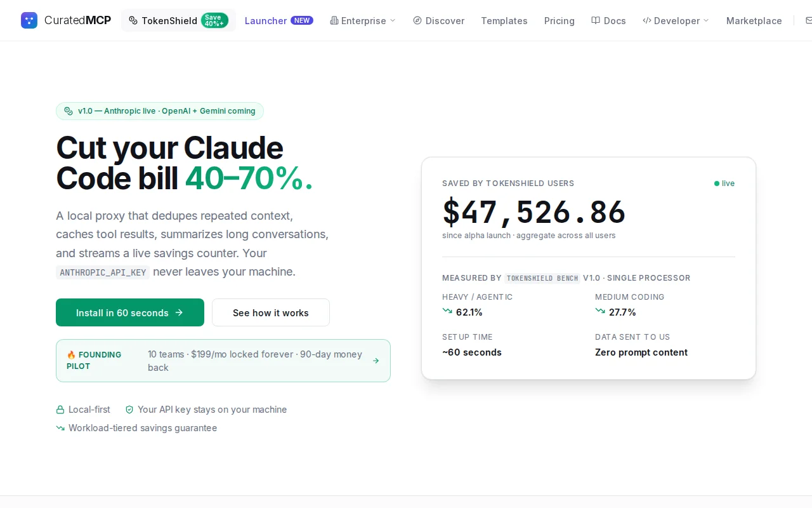Screen dimensions: 812x508
Task: Click Your API key stays on your machine
Action: point(213,410)
